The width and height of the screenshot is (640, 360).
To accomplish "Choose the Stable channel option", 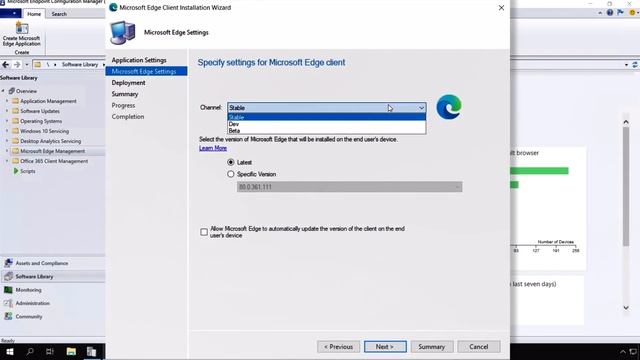I will [327, 117].
